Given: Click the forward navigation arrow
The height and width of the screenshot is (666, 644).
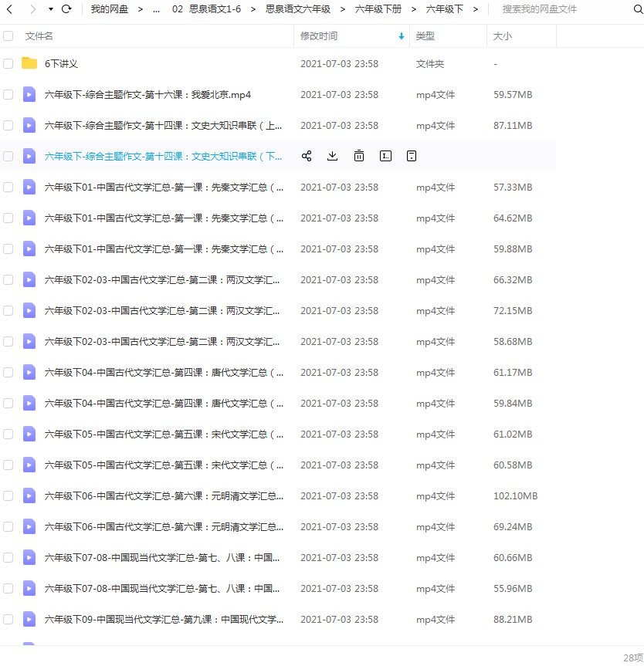Looking at the screenshot, I should click(x=32, y=9).
